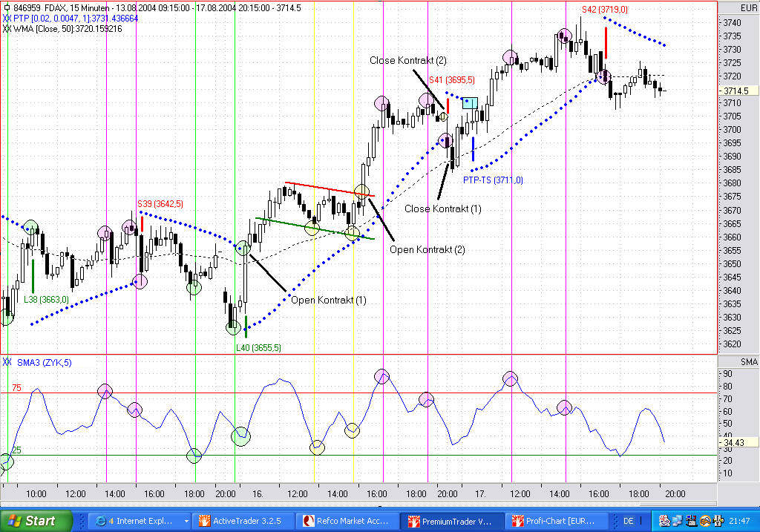
Task: Click the XX marker of PTP indicator
Action: (7, 19)
